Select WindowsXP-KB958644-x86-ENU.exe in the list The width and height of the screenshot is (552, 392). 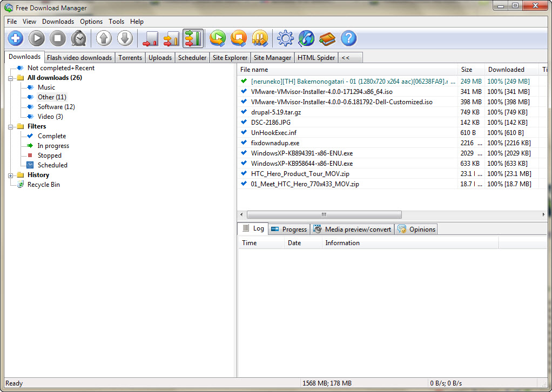[x=392, y=164]
